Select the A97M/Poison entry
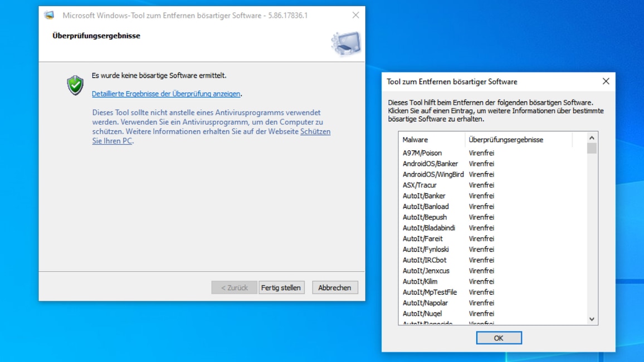This screenshot has width=644, height=362. (x=422, y=153)
